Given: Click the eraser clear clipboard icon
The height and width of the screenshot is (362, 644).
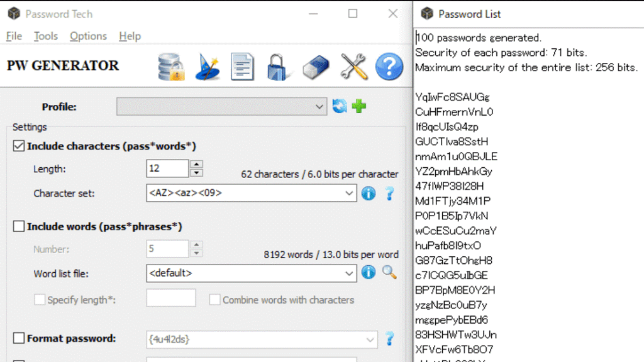Looking at the screenshot, I should pyautogui.click(x=316, y=67).
